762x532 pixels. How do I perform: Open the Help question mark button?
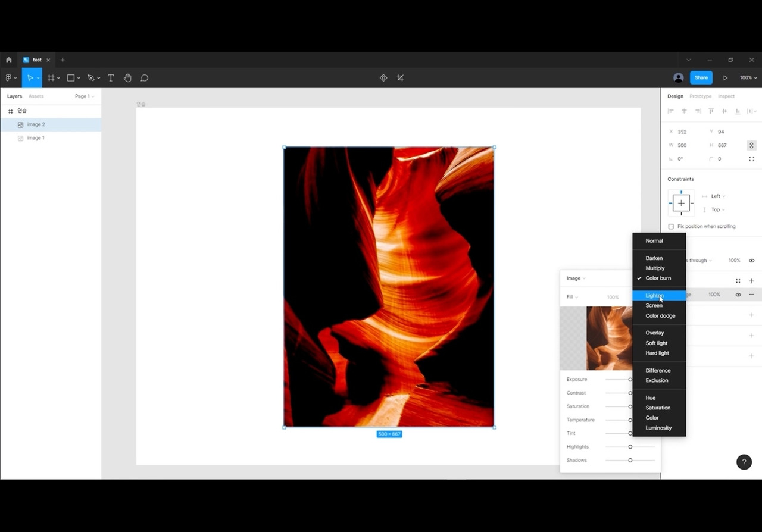pos(744,462)
